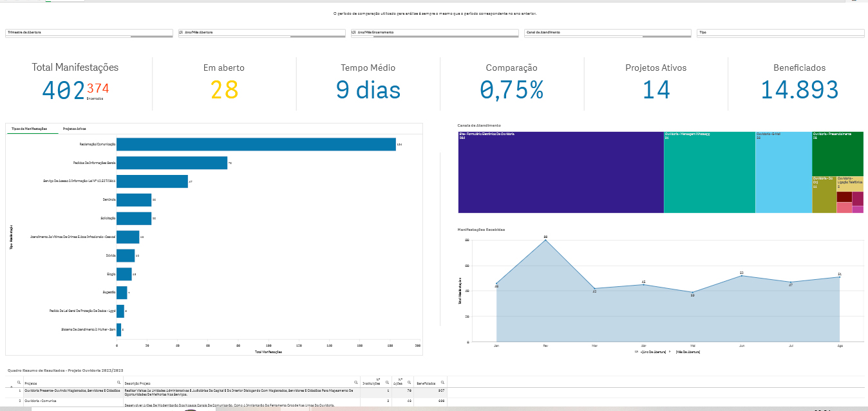Select the Site Formulário Eletrônico treemap block
This screenshot has width=868, height=411.
pyautogui.click(x=560, y=172)
